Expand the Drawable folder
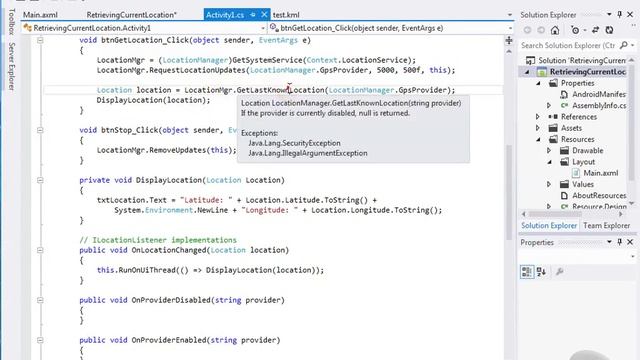 click(x=549, y=151)
